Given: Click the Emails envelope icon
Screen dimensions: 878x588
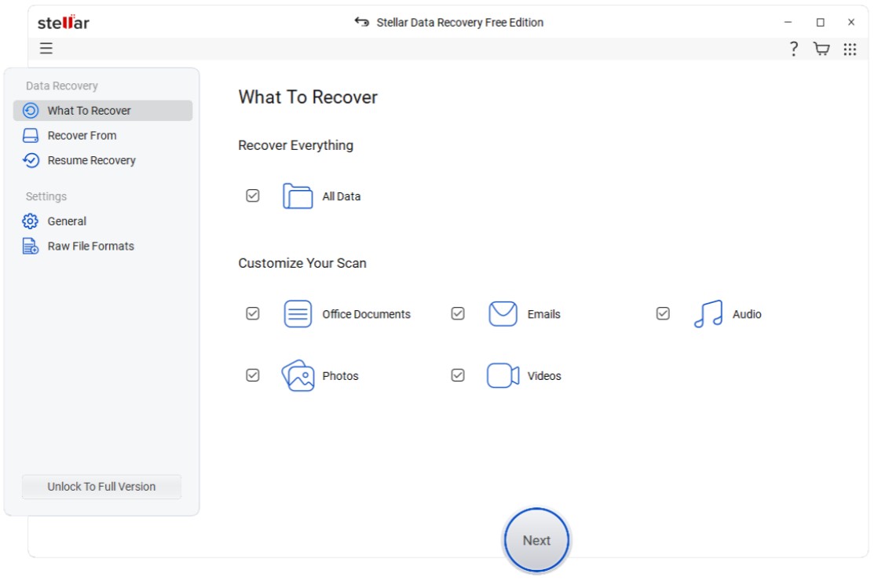Looking at the screenshot, I should click(x=503, y=313).
